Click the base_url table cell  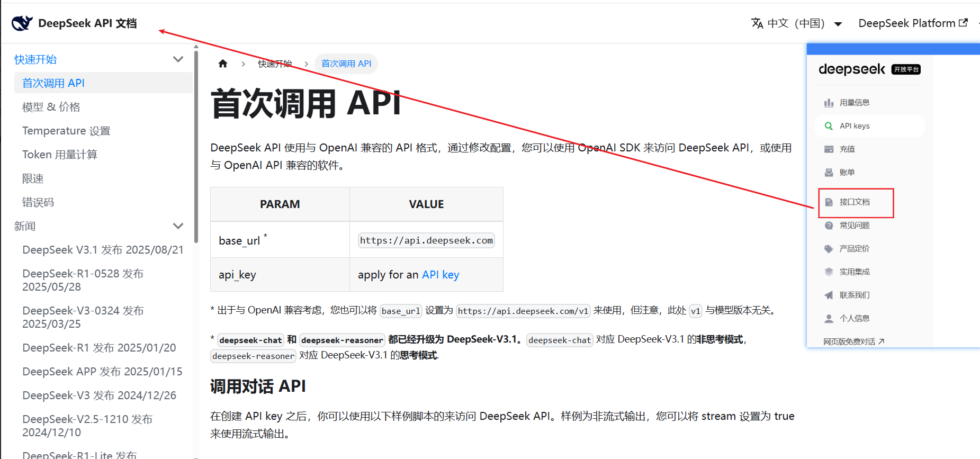280,240
